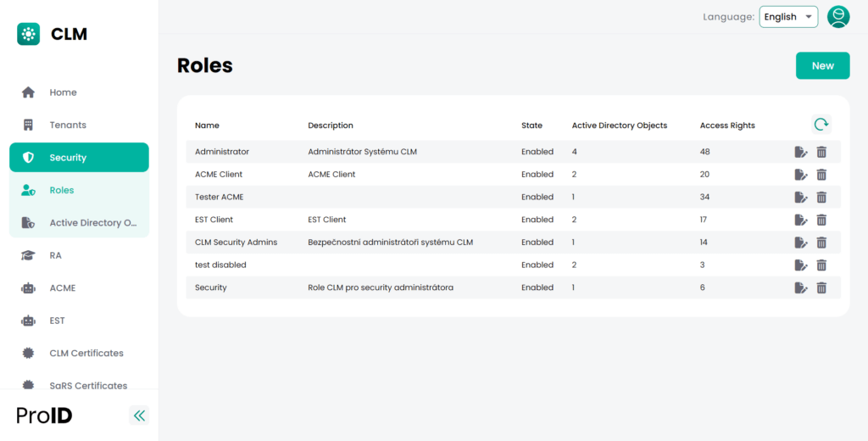This screenshot has width=868, height=441.
Task: Delete the Tester ACME role
Action: click(x=821, y=198)
